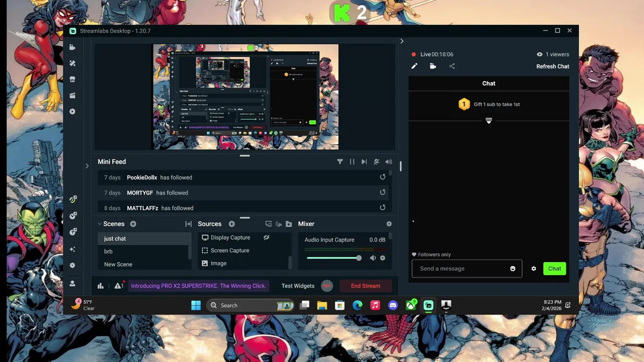Toggle studio mode icon in Sources header
Screen dimensions: 644x362
tap(269, 224)
